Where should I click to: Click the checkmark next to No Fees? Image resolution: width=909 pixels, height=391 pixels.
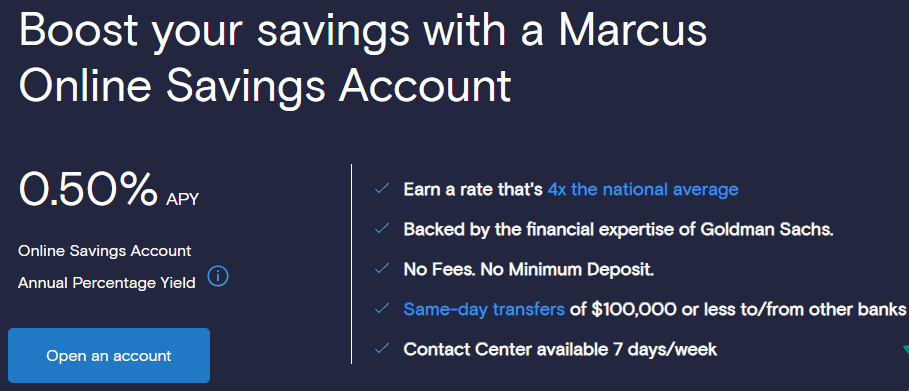coord(381,269)
